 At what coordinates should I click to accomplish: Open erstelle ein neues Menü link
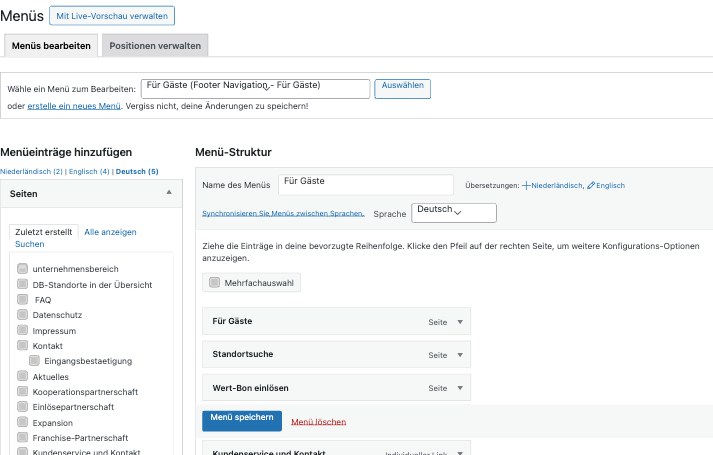[74, 106]
